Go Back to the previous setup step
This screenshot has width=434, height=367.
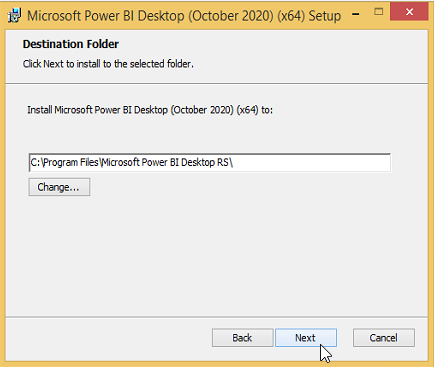[x=242, y=338]
